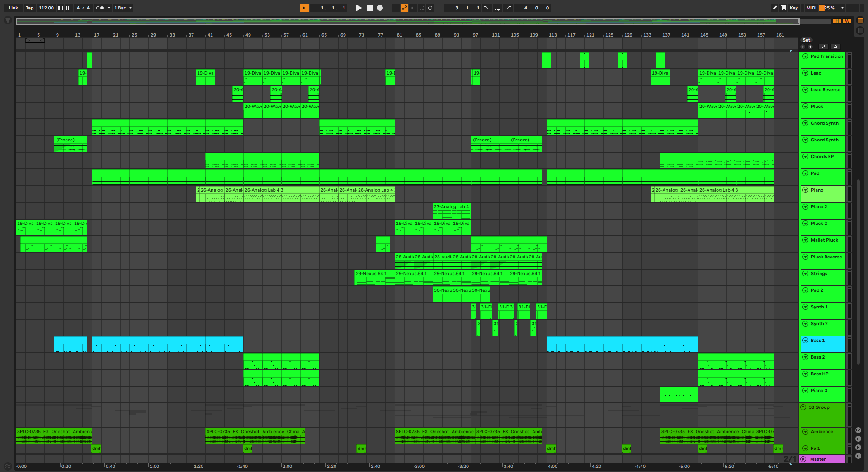Toggle Lock Envelopes padlock icon
Image resolution: width=868 pixels, height=472 pixels.
pyautogui.click(x=835, y=47)
